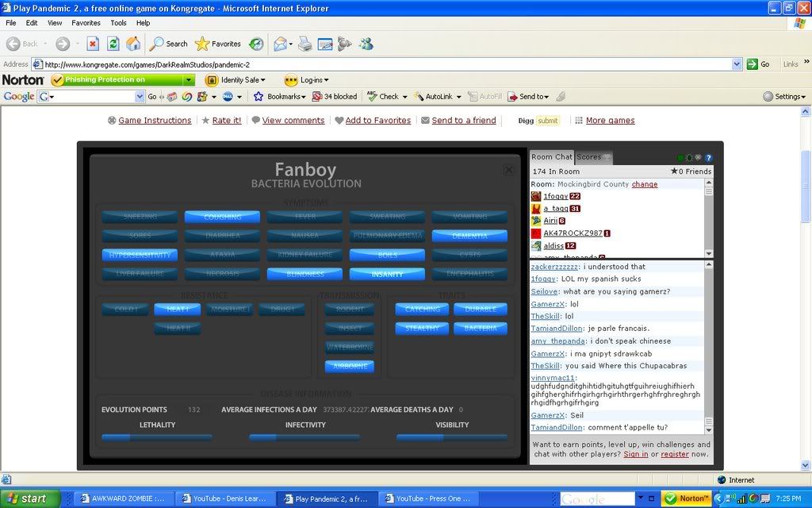Click the Refresh page icon
This screenshot has height=508, width=812.
[113, 44]
